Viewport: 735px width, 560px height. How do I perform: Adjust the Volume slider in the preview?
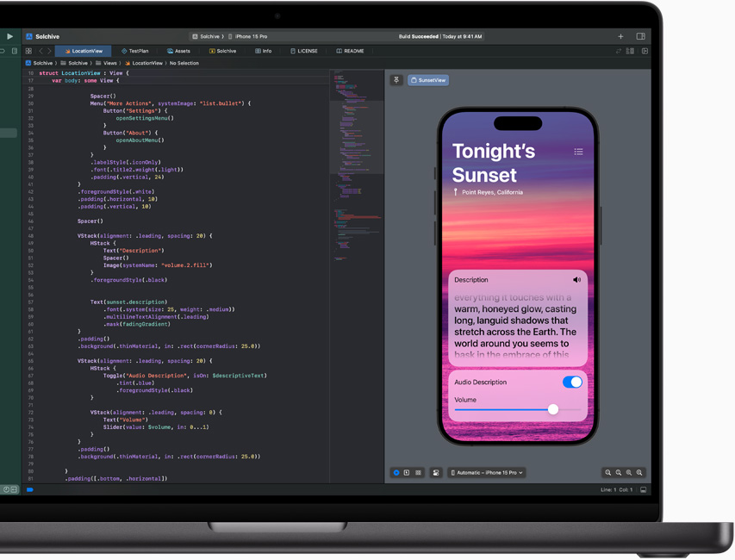coord(552,409)
